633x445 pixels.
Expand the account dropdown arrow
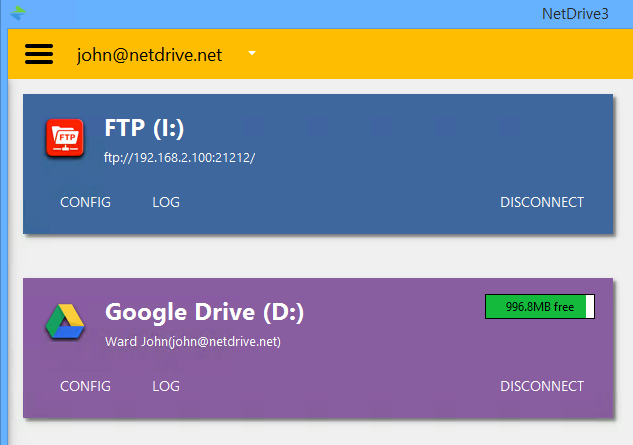[252, 53]
